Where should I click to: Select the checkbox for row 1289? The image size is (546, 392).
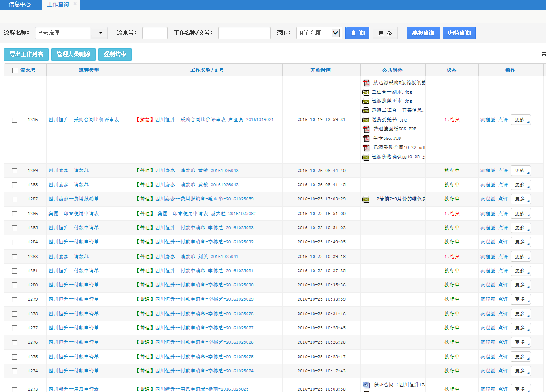pyautogui.click(x=15, y=171)
